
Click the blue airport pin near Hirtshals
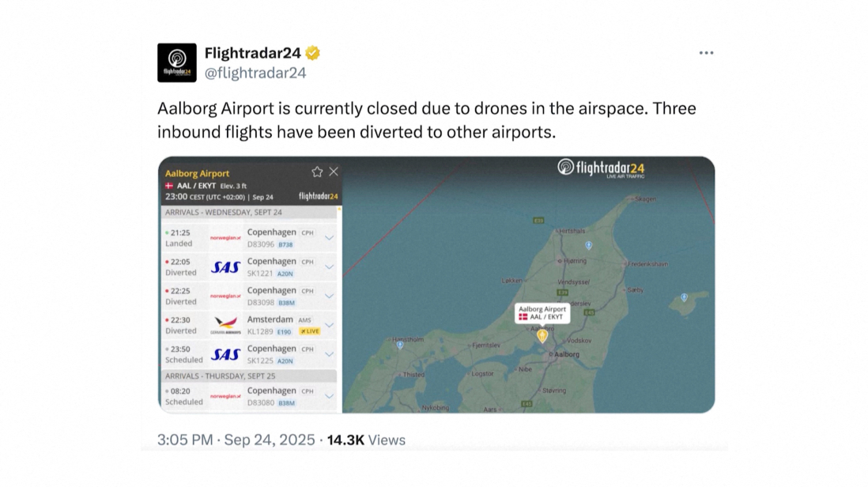588,245
